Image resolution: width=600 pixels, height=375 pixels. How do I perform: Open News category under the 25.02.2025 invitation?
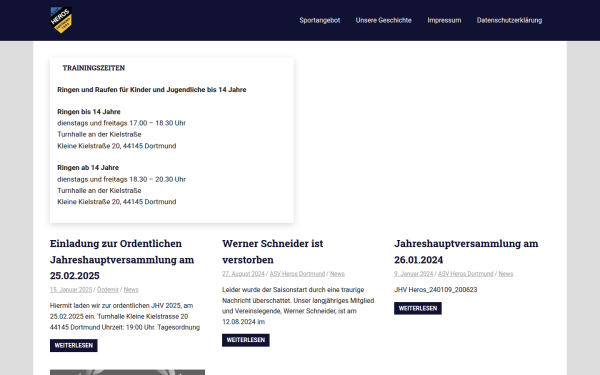click(131, 290)
